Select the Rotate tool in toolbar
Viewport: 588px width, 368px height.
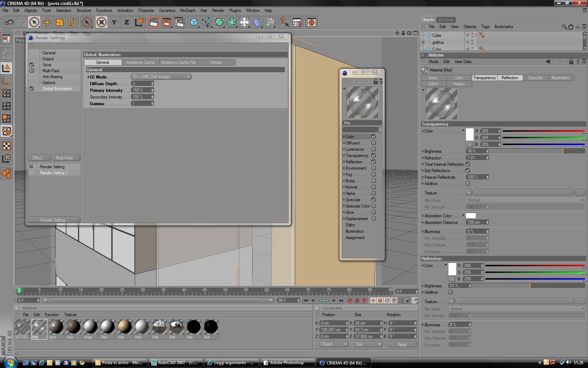tap(72, 22)
